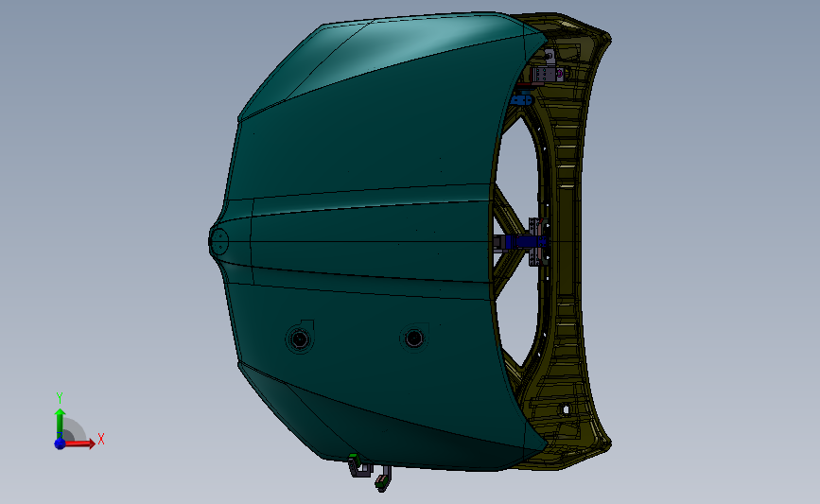This screenshot has height=504, width=820.
Task: Click the green Y axis arrow of the triad
Action: coord(61,424)
